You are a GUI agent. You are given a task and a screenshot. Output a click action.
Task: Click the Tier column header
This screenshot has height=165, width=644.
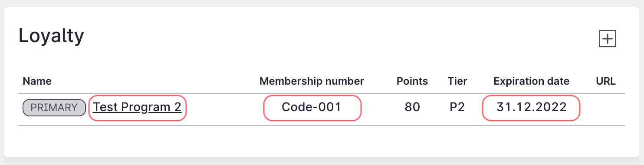pos(457,81)
